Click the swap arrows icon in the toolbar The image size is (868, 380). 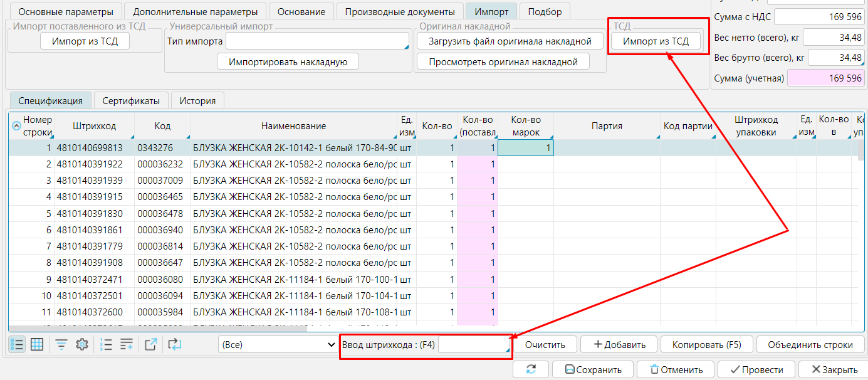coord(174,344)
